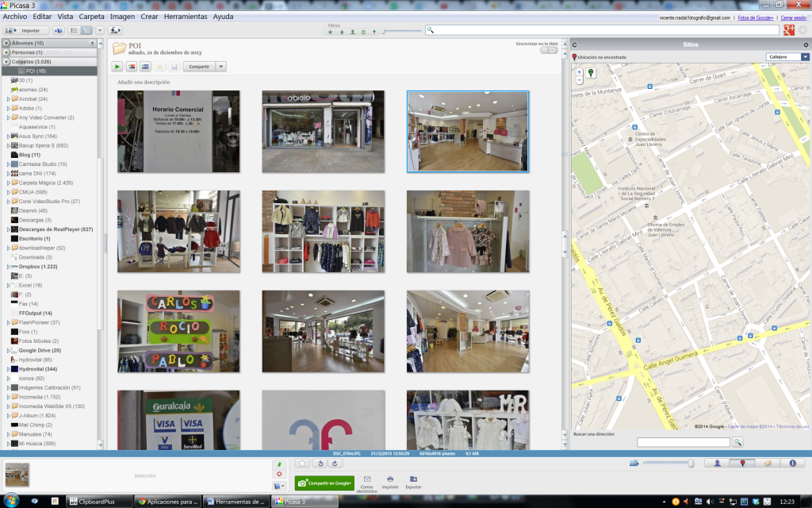The height and width of the screenshot is (508, 812).
Task: Click the Google+ icon at top right
Action: click(x=789, y=30)
